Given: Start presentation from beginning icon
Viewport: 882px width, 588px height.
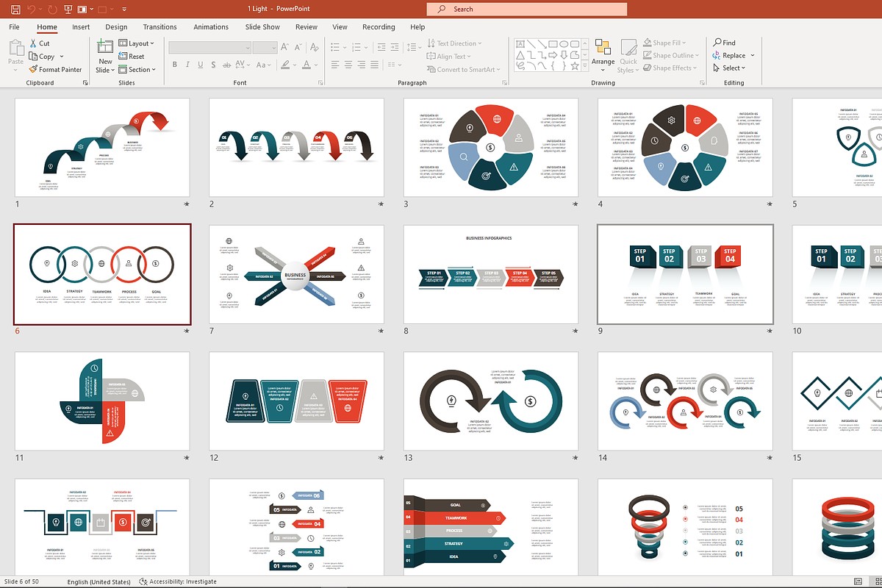Looking at the screenshot, I should click(68, 10).
